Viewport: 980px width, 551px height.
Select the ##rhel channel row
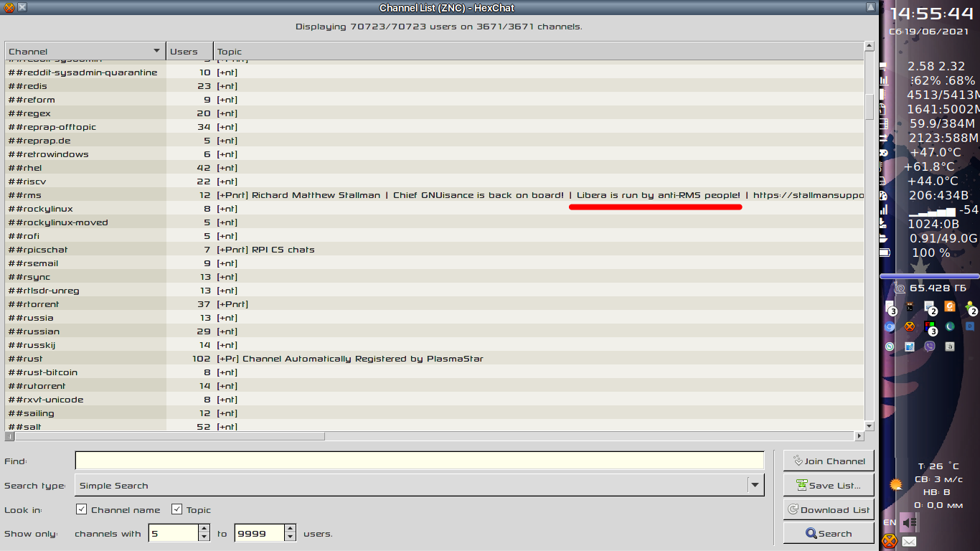point(434,168)
